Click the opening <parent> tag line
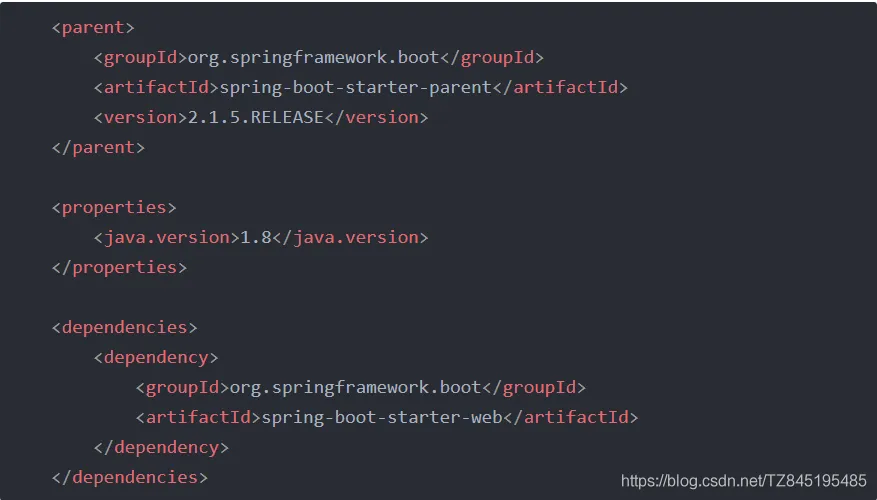Screen dimensions: 877x500 93,27
